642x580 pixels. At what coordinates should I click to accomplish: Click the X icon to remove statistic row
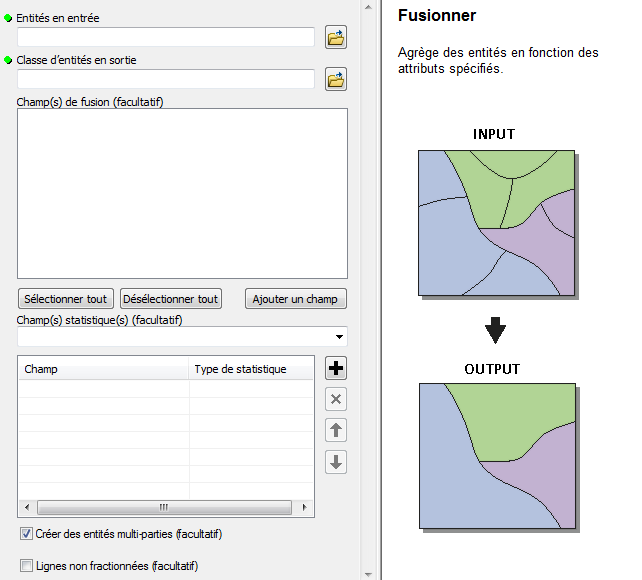click(x=337, y=400)
